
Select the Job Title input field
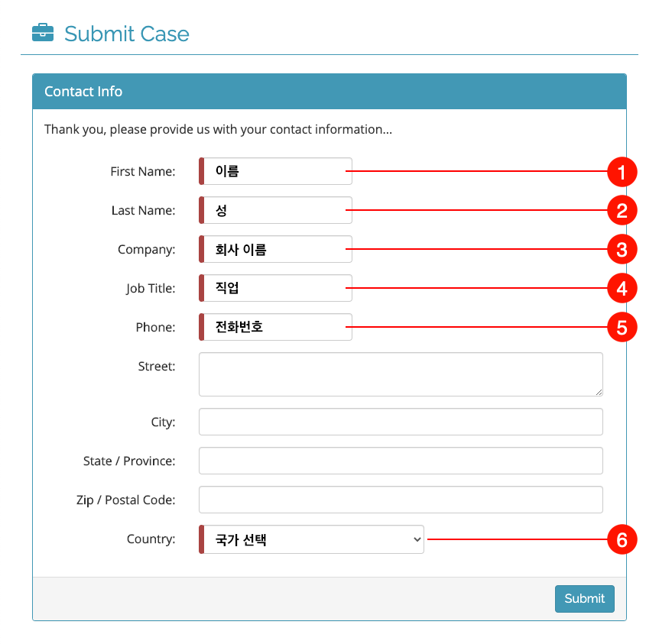[275, 288]
